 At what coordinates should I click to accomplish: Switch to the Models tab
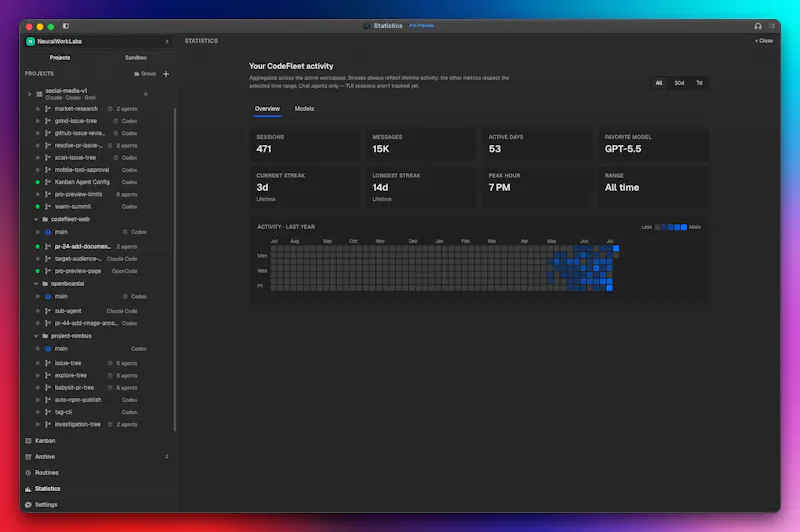pos(304,109)
